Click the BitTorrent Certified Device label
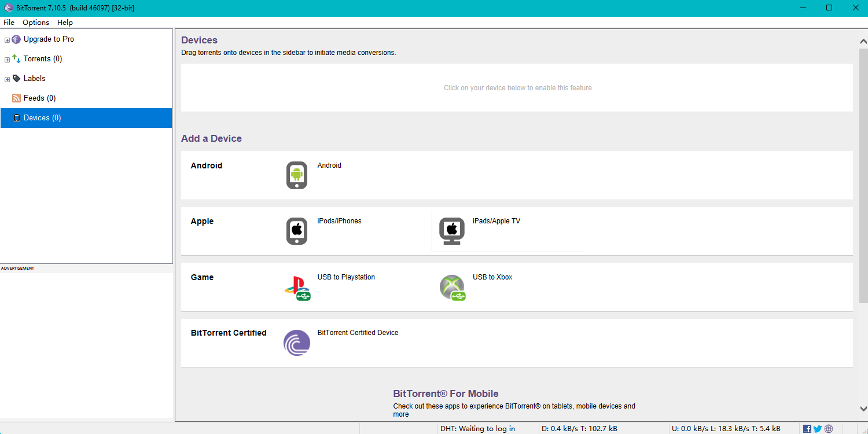This screenshot has width=868, height=434. tap(358, 333)
